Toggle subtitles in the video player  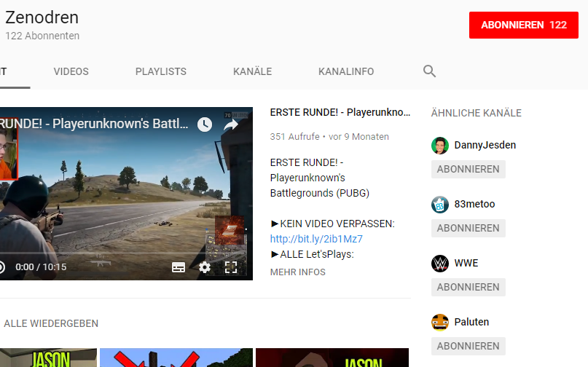[179, 267]
